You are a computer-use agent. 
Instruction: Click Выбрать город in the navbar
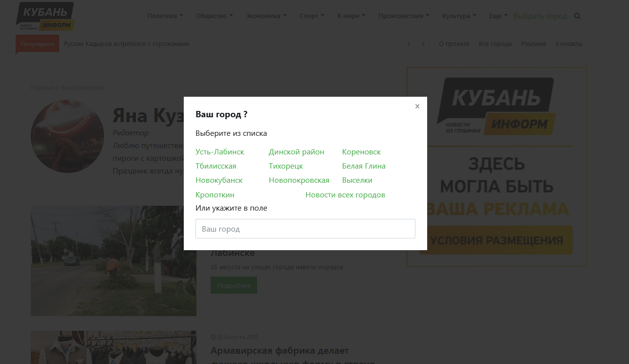click(x=541, y=16)
